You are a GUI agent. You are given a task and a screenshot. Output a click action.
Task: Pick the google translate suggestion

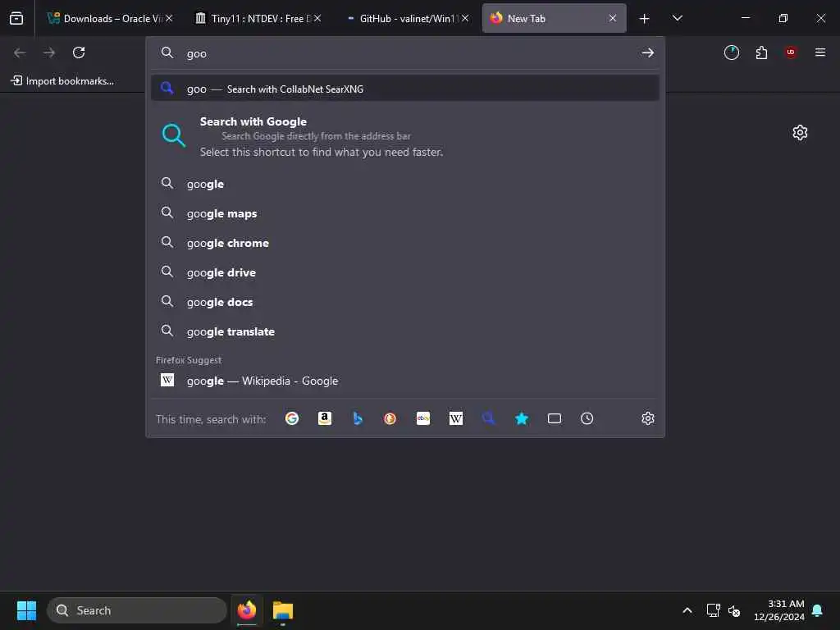405,331
